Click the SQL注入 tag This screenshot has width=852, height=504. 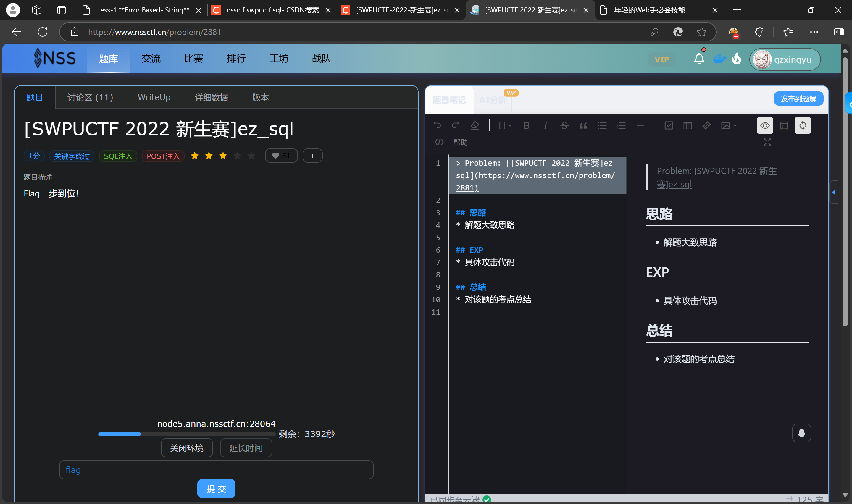click(118, 156)
